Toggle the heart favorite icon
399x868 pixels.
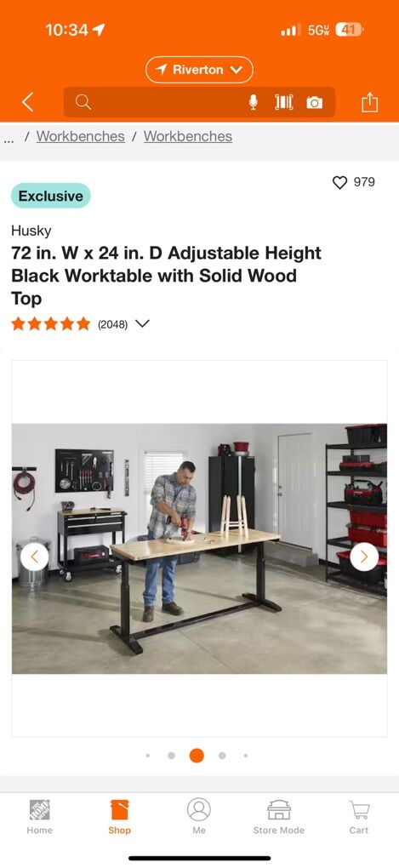[x=339, y=182]
